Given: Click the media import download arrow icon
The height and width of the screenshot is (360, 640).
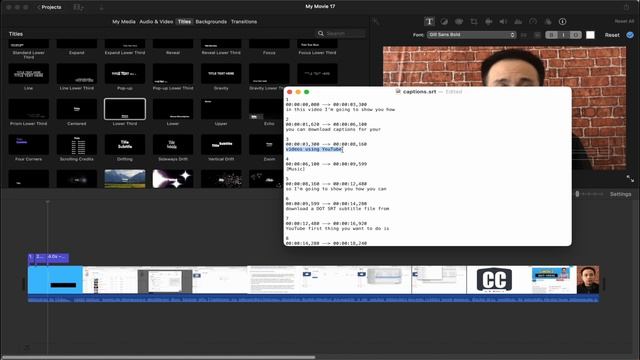Looking at the screenshot, I should [x=101, y=7].
